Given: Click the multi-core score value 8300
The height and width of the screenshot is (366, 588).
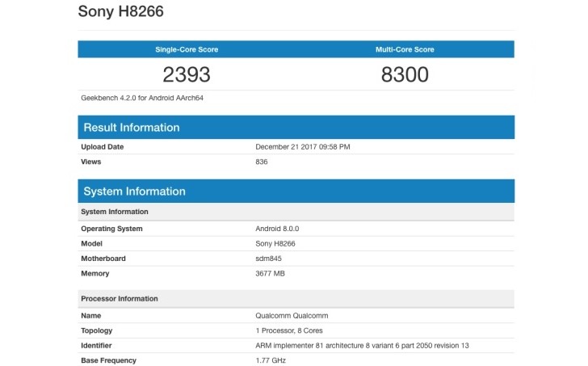Looking at the screenshot, I should click(x=405, y=75).
